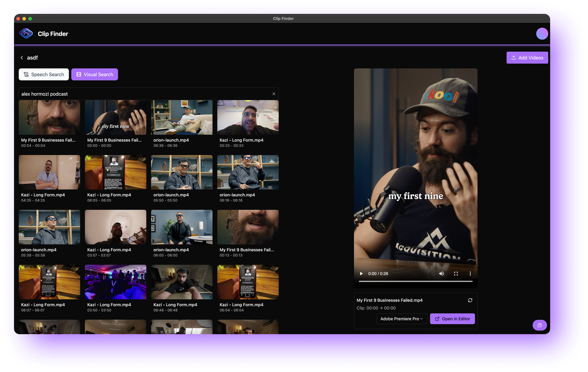The height and width of the screenshot is (372, 588).
Task: Clear the search query with X icon
Action: (274, 94)
